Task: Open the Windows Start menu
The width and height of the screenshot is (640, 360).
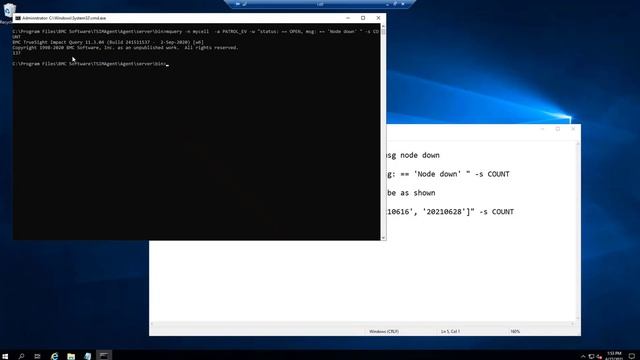Action: click(x=5, y=356)
